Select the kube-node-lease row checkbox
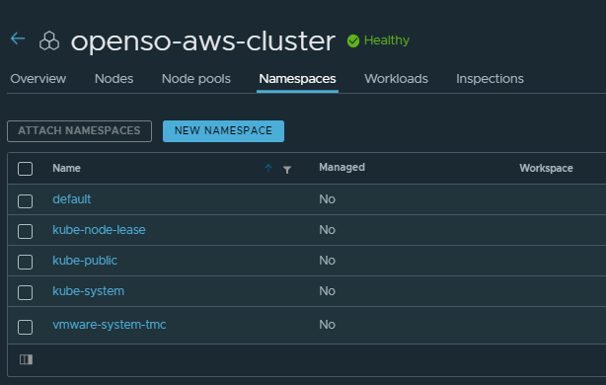This screenshot has height=385, width=606. (25, 231)
